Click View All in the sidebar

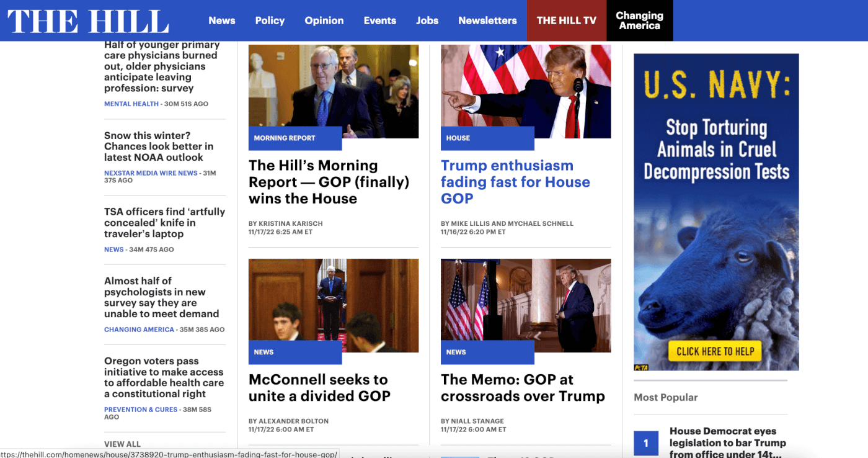(x=122, y=444)
